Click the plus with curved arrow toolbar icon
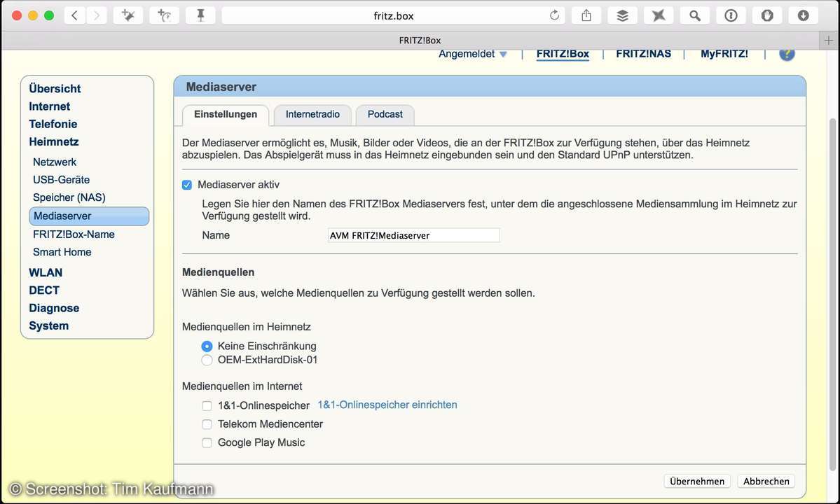This screenshot has height=504, width=840. [x=165, y=15]
